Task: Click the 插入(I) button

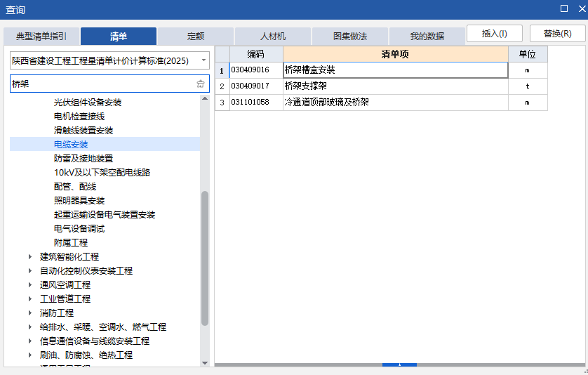Action: click(495, 34)
